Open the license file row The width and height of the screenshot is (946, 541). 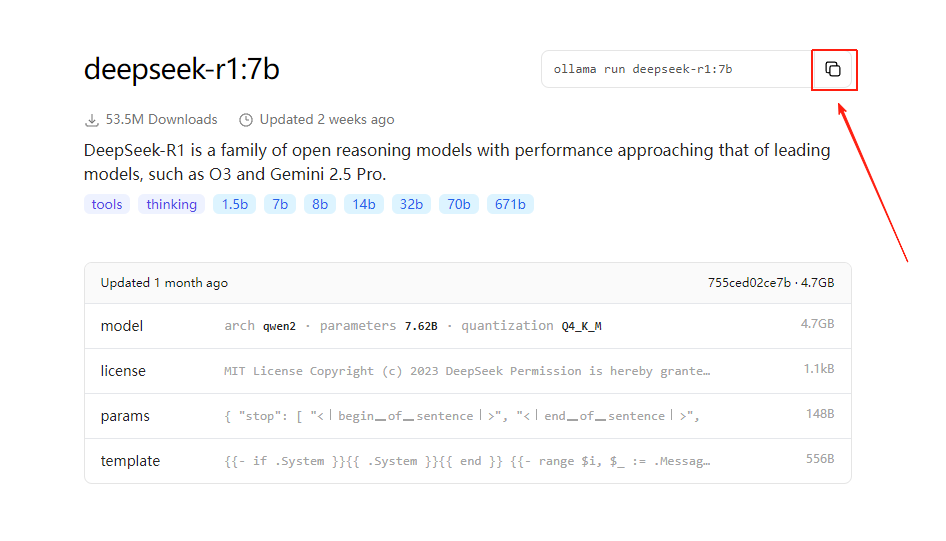467,371
